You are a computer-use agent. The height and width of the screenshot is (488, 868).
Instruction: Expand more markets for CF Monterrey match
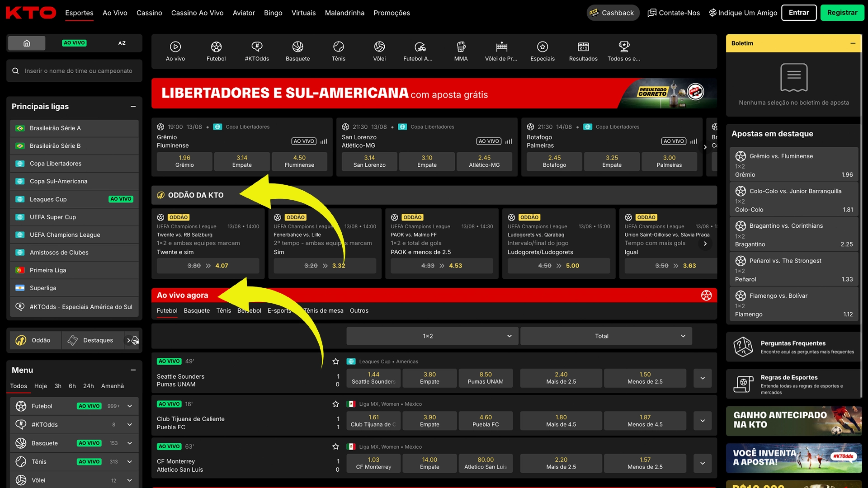[x=703, y=463]
